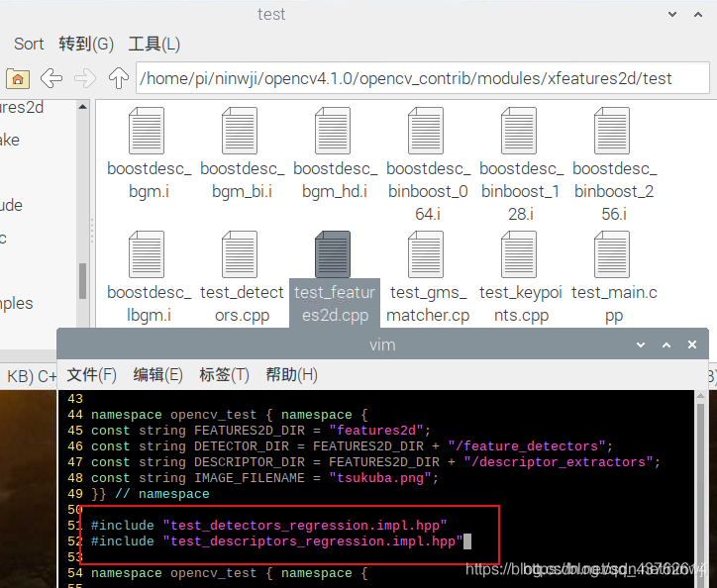Screen dimensions: 717x588
Task: Open 转到(G) menu in file manager
Action: 86,44
